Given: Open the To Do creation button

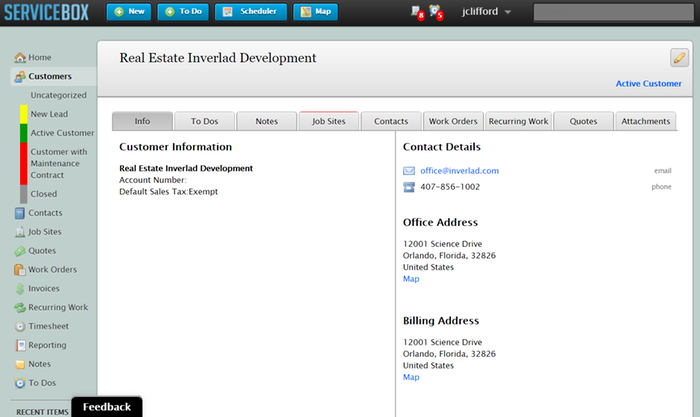Looking at the screenshot, I should tap(183, 12).
